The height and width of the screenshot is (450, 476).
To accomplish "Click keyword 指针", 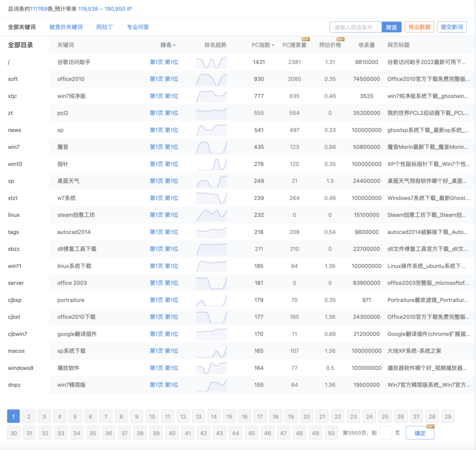I will [x=63, y=164].
